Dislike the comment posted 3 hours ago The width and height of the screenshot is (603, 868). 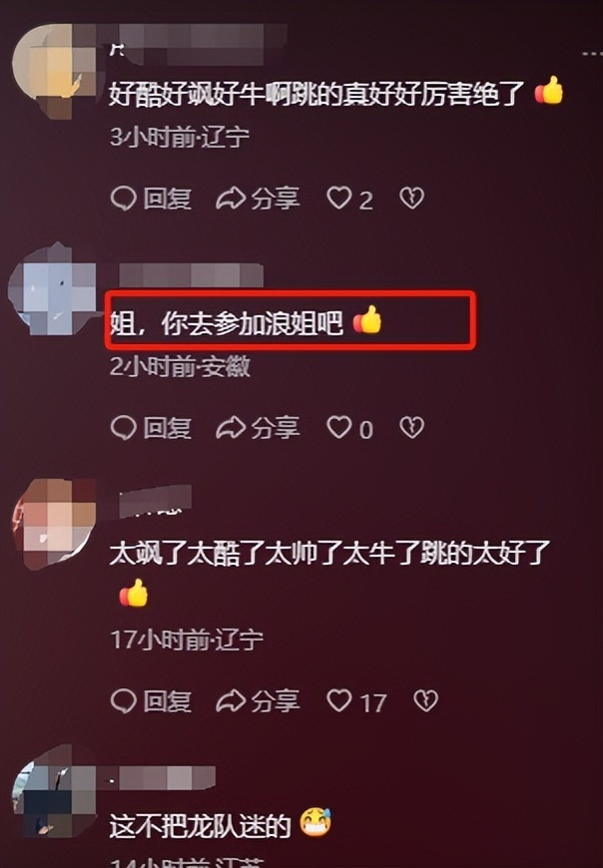click(412, 199)
